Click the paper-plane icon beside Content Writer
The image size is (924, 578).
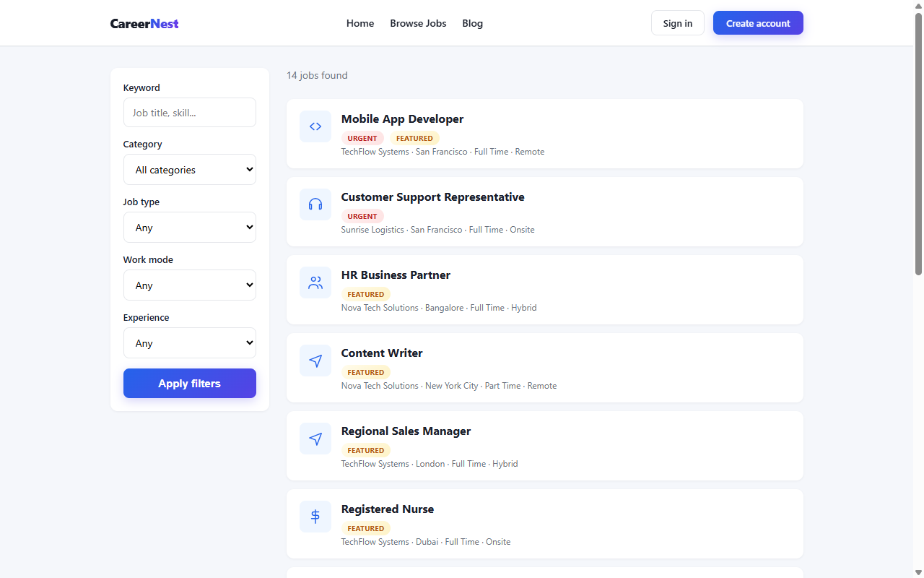315,361
